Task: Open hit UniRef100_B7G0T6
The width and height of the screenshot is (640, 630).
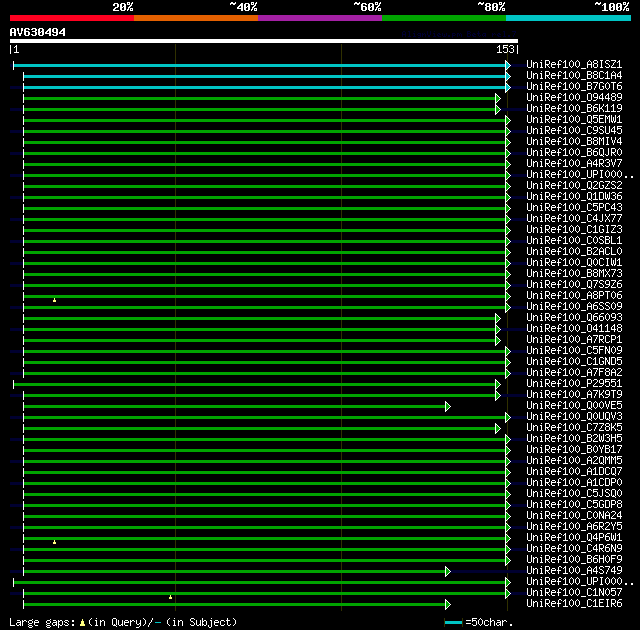Action: click(x=574, y=87)
